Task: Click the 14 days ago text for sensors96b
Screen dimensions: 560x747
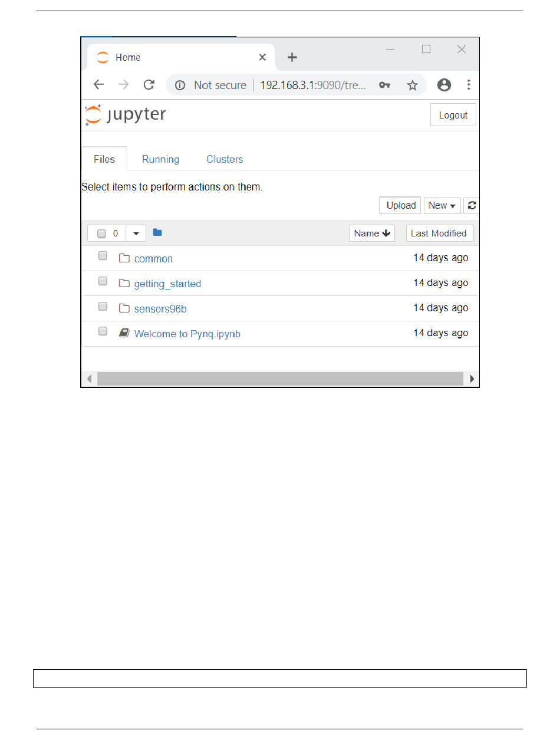Action: tap(441, 308)
